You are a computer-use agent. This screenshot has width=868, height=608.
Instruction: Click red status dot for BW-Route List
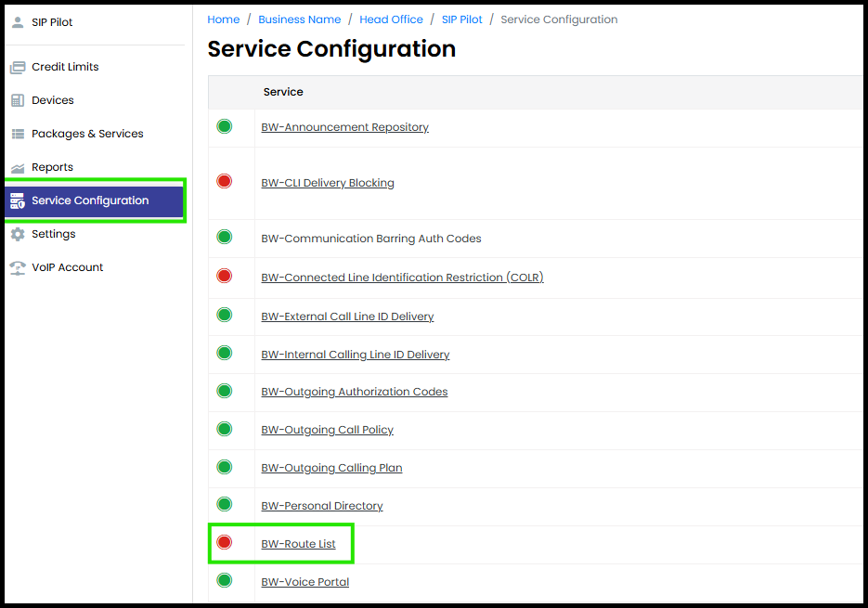(x=225, y=542)
